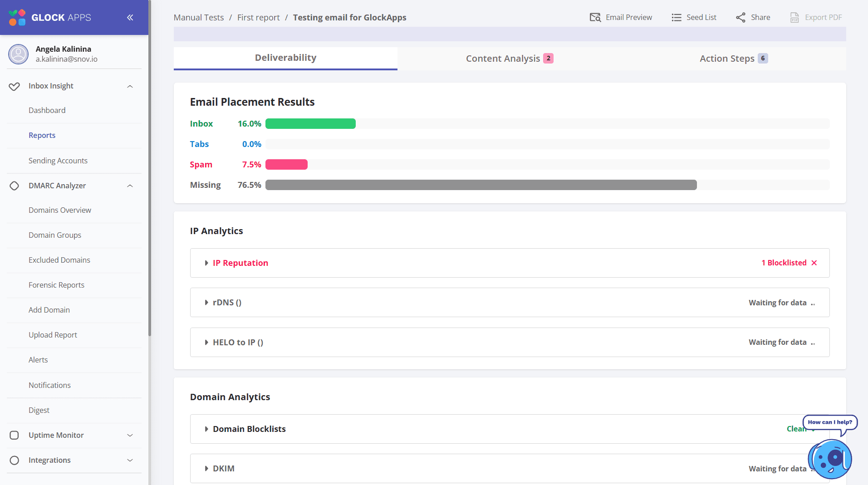Go to Manual Tests breadcrumb
This screenshot has height=485, width=868.
click(199, 17)
